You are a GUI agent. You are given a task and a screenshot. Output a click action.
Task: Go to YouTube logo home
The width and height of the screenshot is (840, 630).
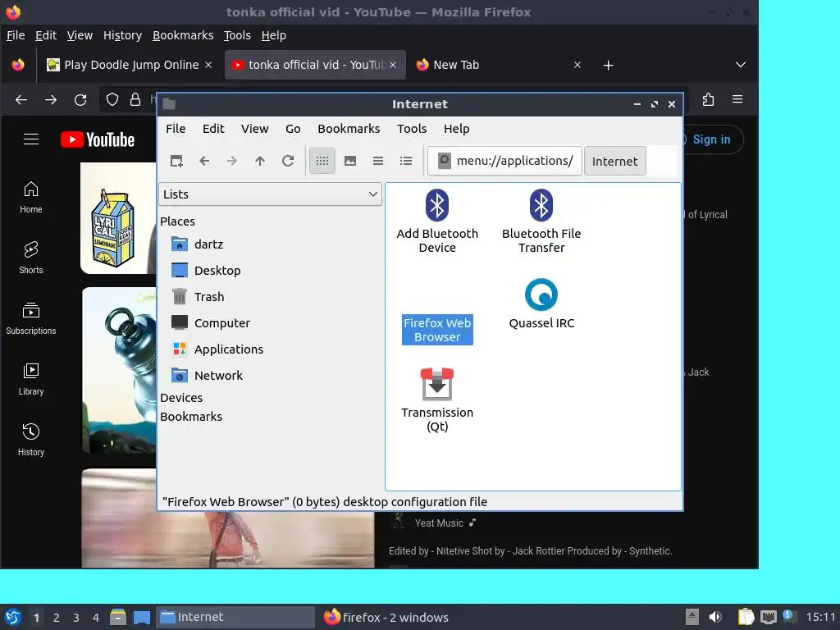click(x=98, y=139)
